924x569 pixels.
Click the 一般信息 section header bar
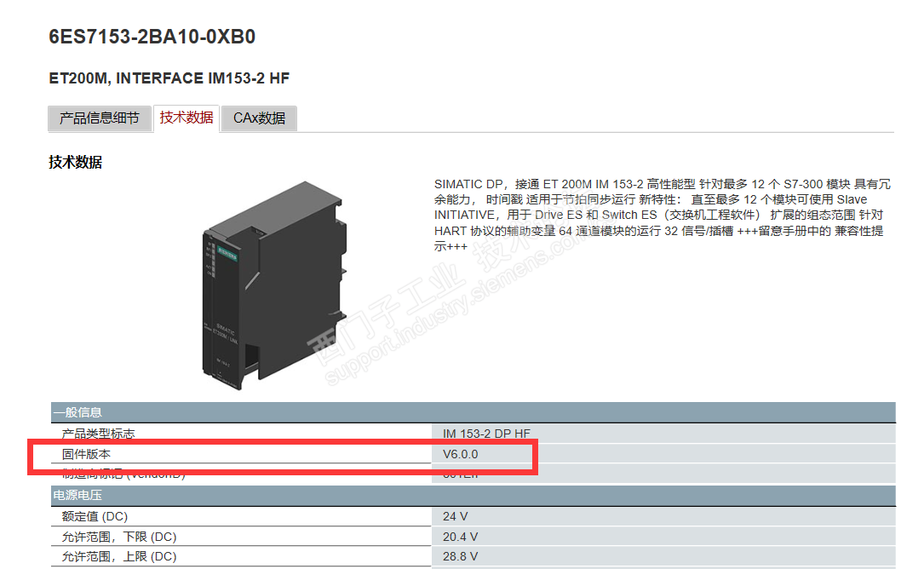point(473,412)
